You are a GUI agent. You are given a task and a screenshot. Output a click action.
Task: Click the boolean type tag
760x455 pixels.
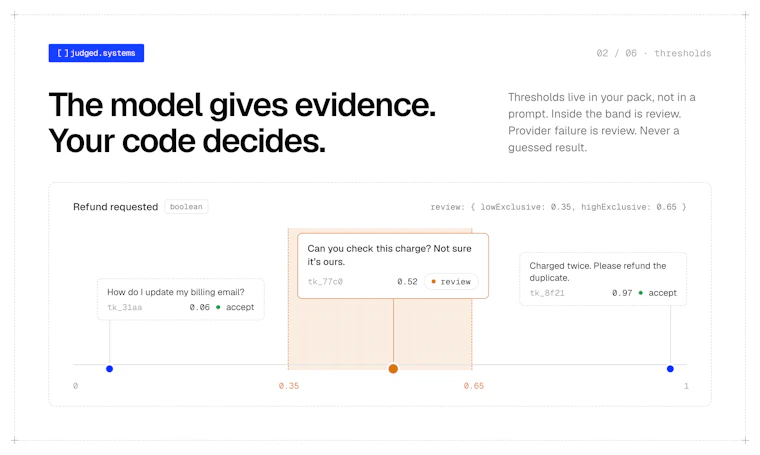(186, 206)
